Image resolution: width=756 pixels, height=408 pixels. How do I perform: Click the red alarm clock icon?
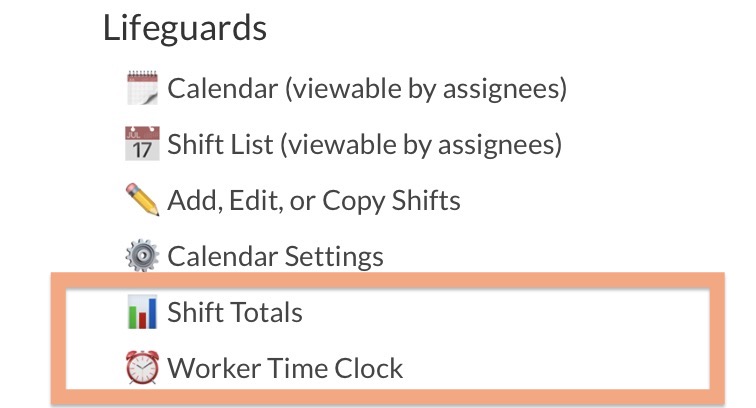coord(144,367)
